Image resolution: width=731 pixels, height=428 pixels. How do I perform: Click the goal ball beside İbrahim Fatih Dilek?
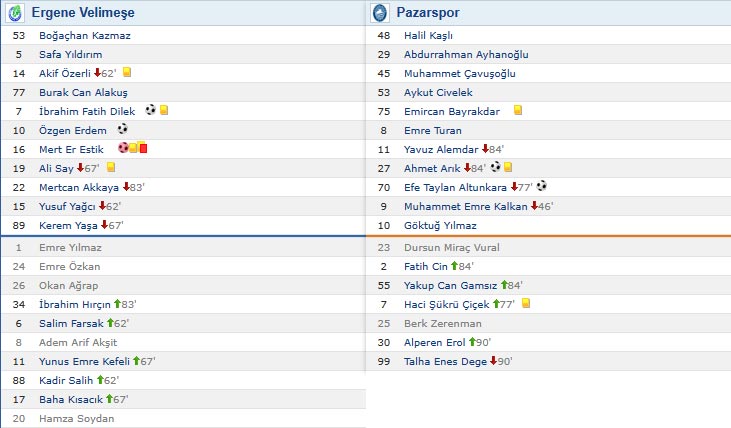150,110
